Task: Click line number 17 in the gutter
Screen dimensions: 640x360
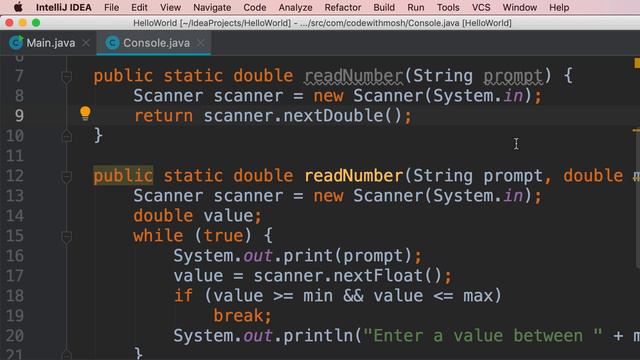Action: (x=15, y=276)
